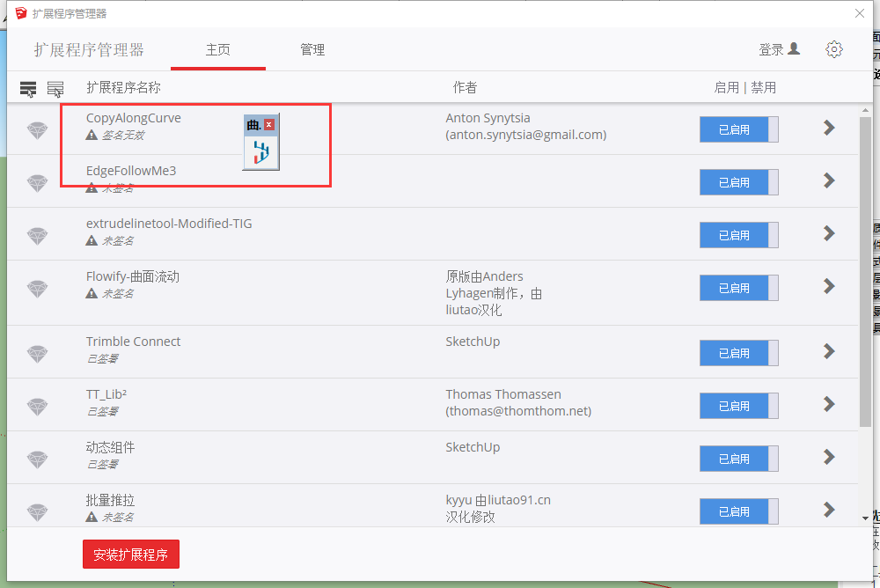This screenshot has height=588, width=880.
Task: Open the 管理 tab
Action: [x=312, y=50]
